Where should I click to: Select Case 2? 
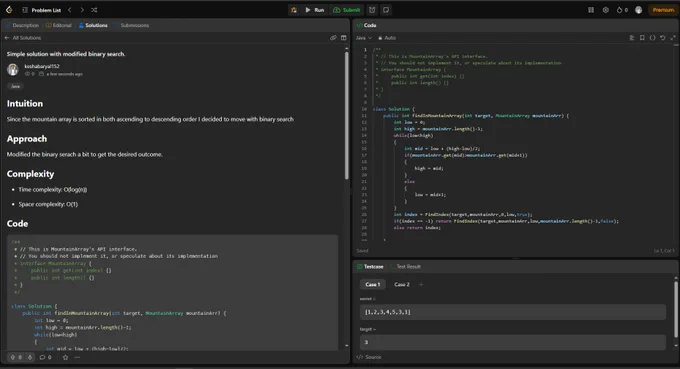(x=402, y=284)
